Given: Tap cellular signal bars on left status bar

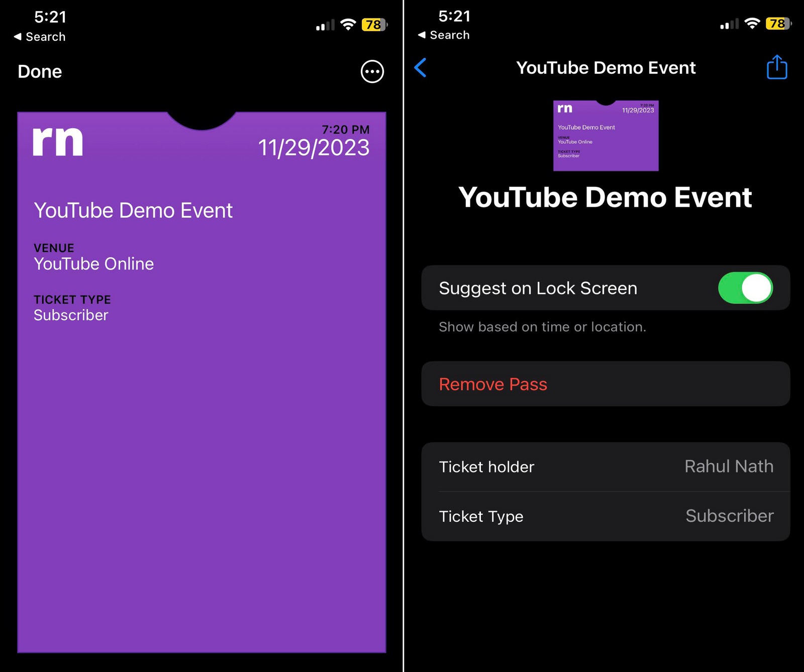Looking at the screenshot, I should 325,25.
